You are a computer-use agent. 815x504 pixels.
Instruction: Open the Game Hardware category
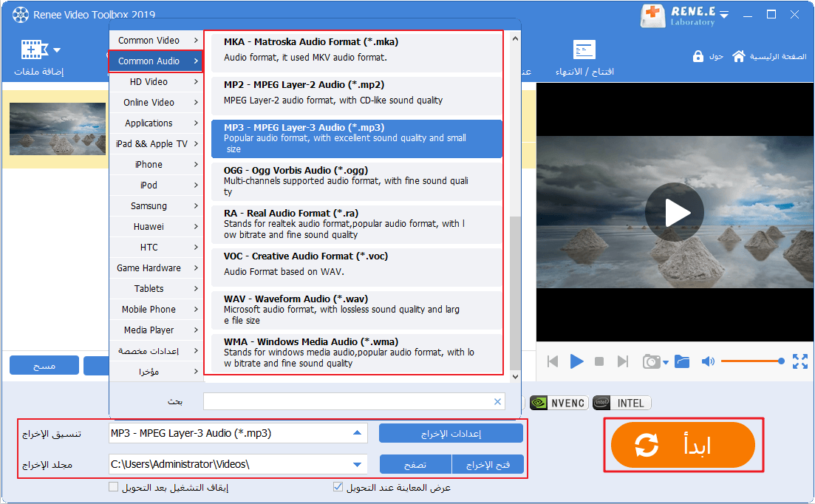[156, 268]
